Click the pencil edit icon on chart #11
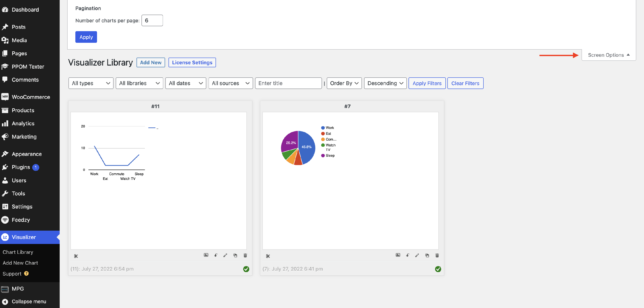Image resolution: width=644 pixels, height=308 pixels. pyautogui.click(x=225, y=255)
